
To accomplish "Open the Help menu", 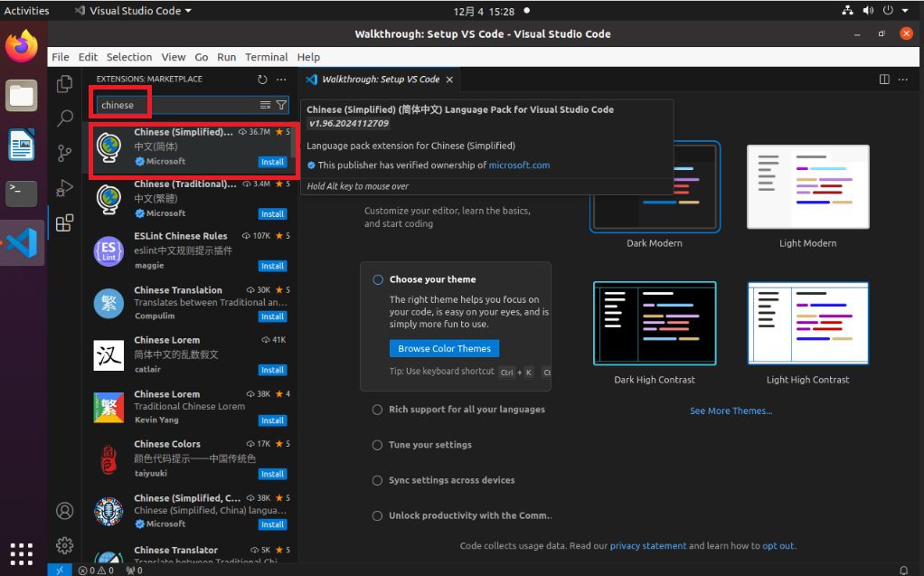I will click(x=308, y=57).
